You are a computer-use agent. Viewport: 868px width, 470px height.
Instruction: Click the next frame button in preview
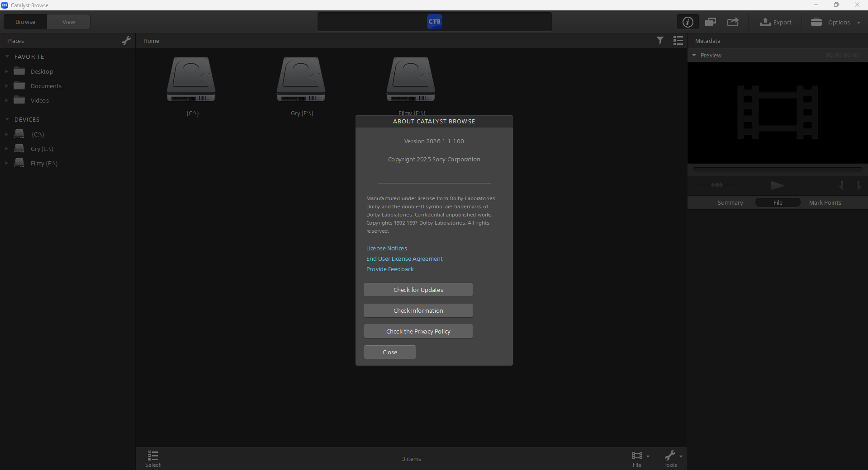coord(859,185)
